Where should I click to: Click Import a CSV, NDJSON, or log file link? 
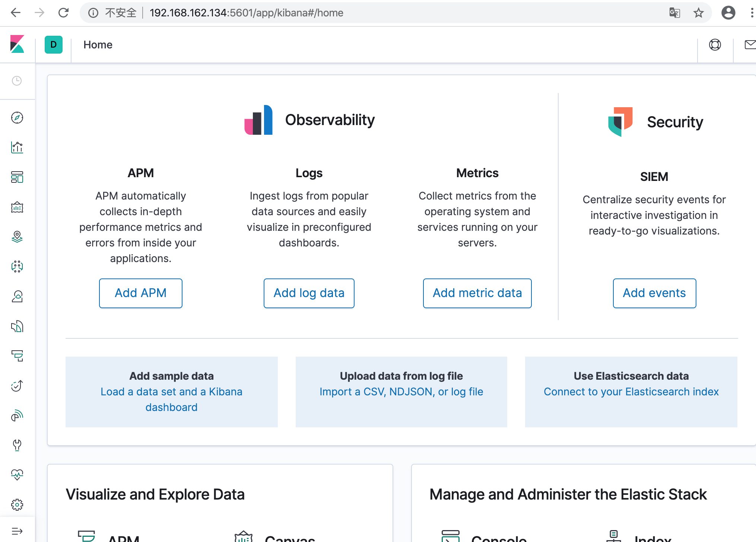[401, 392]
